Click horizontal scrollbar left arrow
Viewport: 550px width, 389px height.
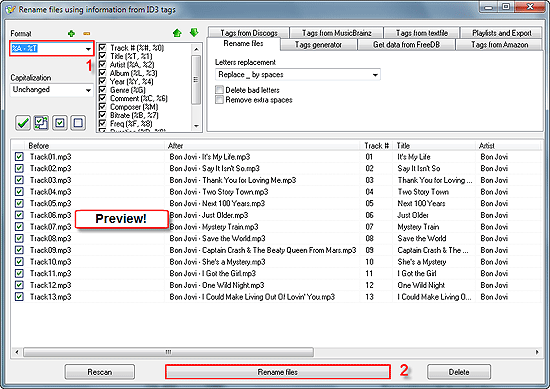(x=17, y=352)
